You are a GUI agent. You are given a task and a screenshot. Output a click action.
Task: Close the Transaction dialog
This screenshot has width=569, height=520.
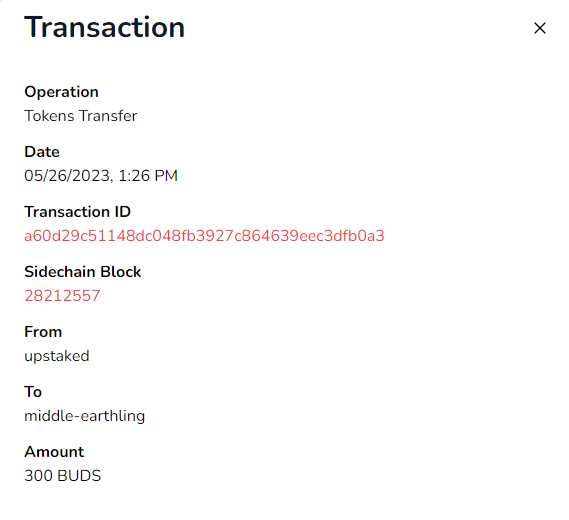(540, 28)
